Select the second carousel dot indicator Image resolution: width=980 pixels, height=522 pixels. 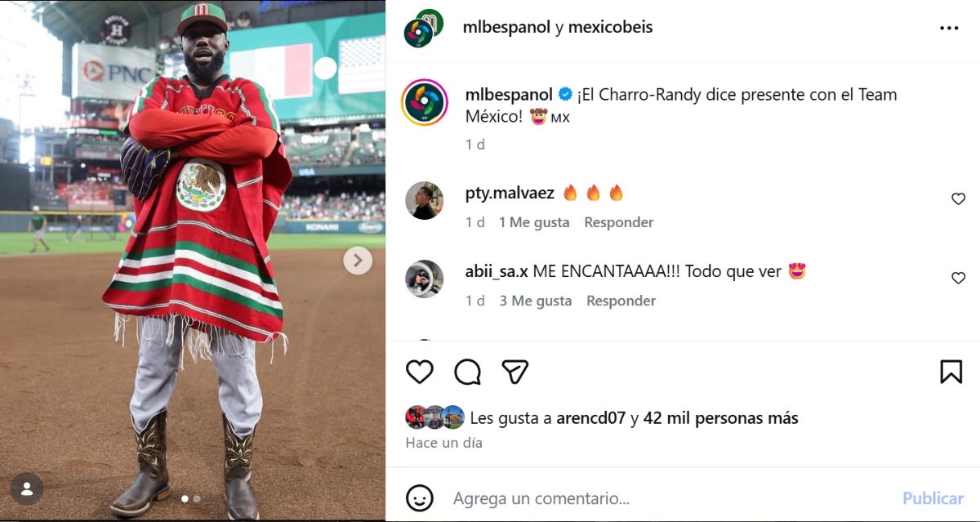coord(196,498)
